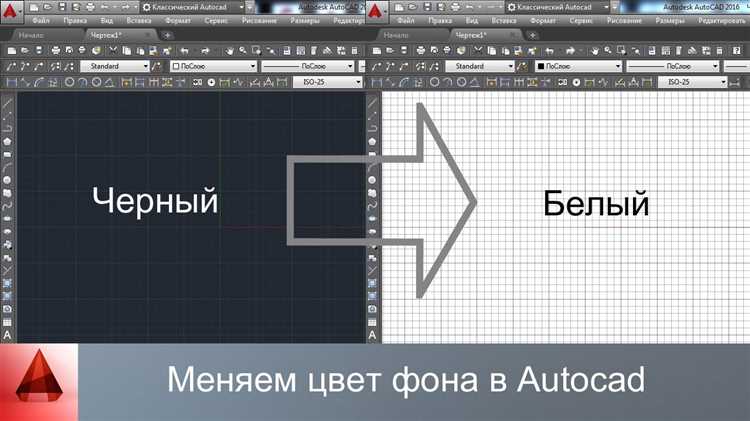The width and height of the screenshot is (750, 421).
Task: Select the Table tool in dark-canvas draw toolbar
Action: [x=7, y=322]
